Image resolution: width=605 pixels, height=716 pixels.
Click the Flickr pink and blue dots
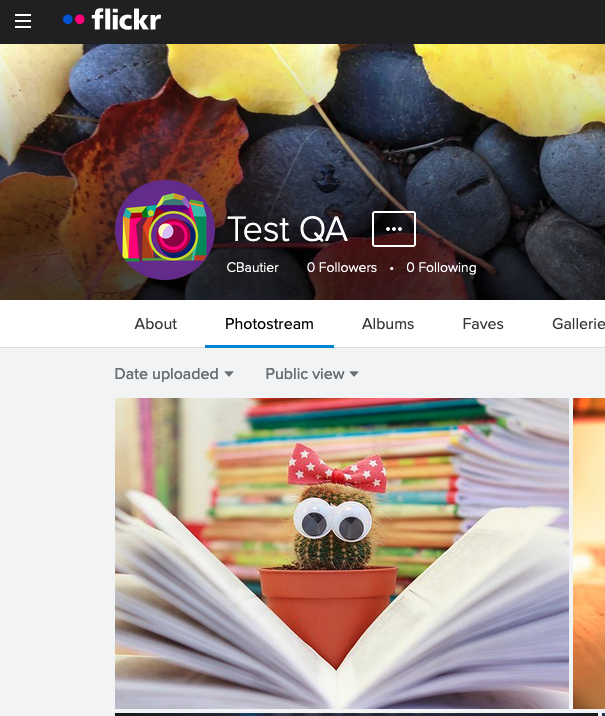click(74, 20)
